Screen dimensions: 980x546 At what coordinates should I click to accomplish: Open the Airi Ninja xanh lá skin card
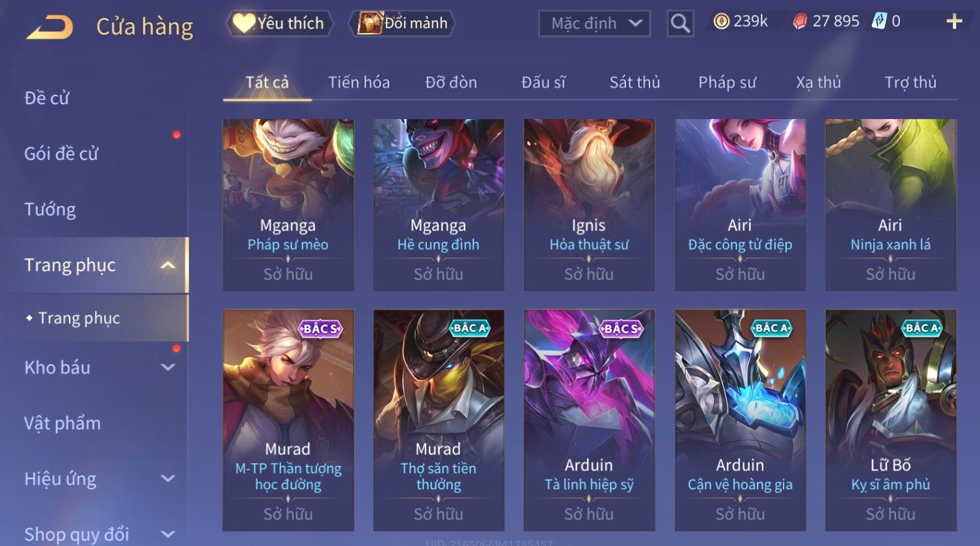point(891,204)
